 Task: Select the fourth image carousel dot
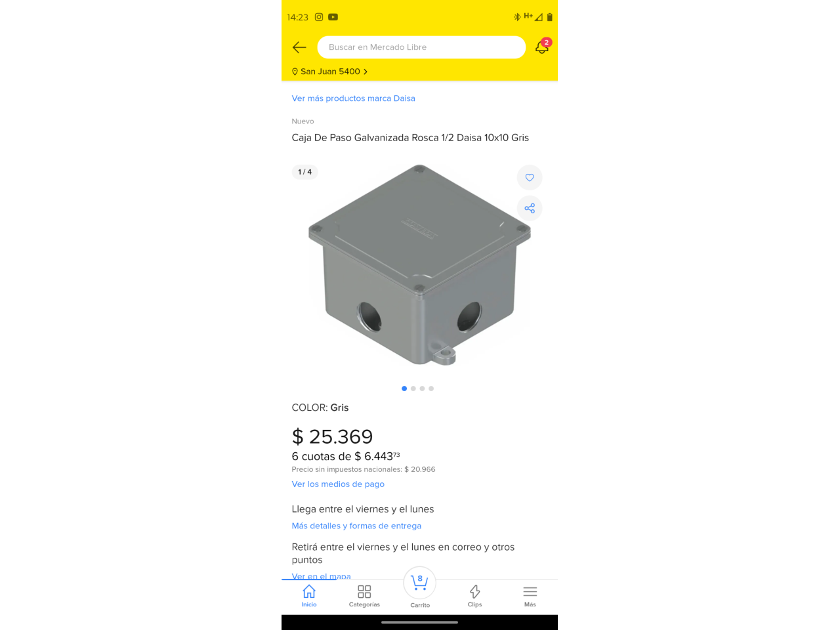431,388
